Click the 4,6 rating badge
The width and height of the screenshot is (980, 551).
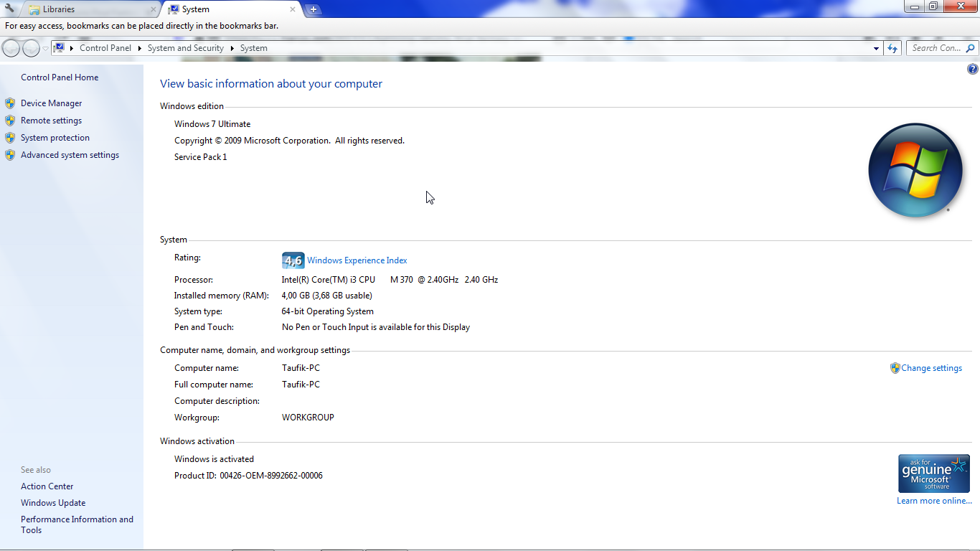pos(293,260)
